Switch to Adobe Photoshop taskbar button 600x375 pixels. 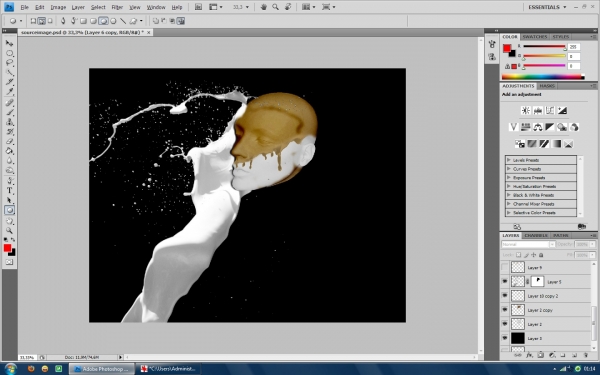point(102,369)
